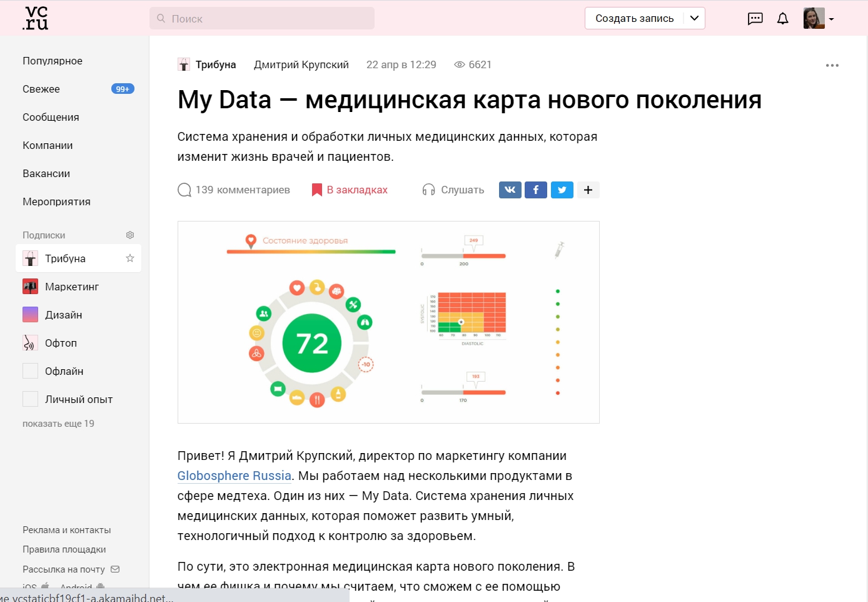868x602 pixels.
Task: Open the Трибуна subscription in sidebar
Action: point(78,258)
